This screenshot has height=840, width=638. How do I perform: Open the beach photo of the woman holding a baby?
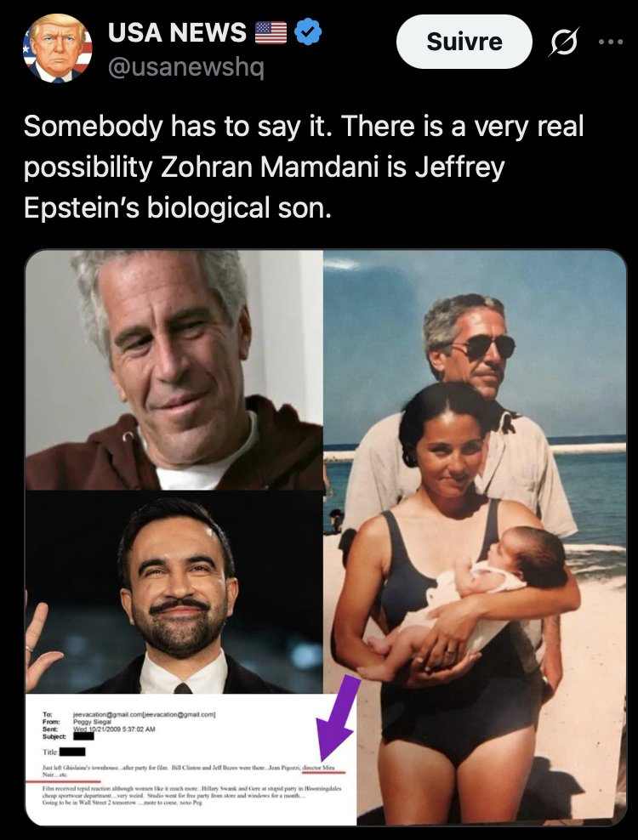tap(475, 537)
